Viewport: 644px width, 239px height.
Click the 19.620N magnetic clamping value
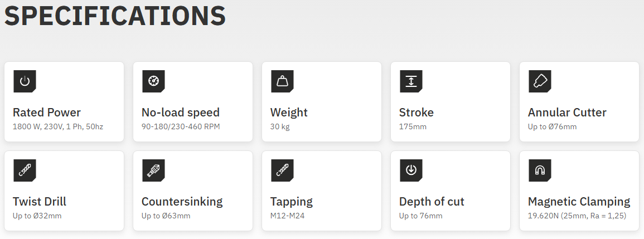[577, 216]
